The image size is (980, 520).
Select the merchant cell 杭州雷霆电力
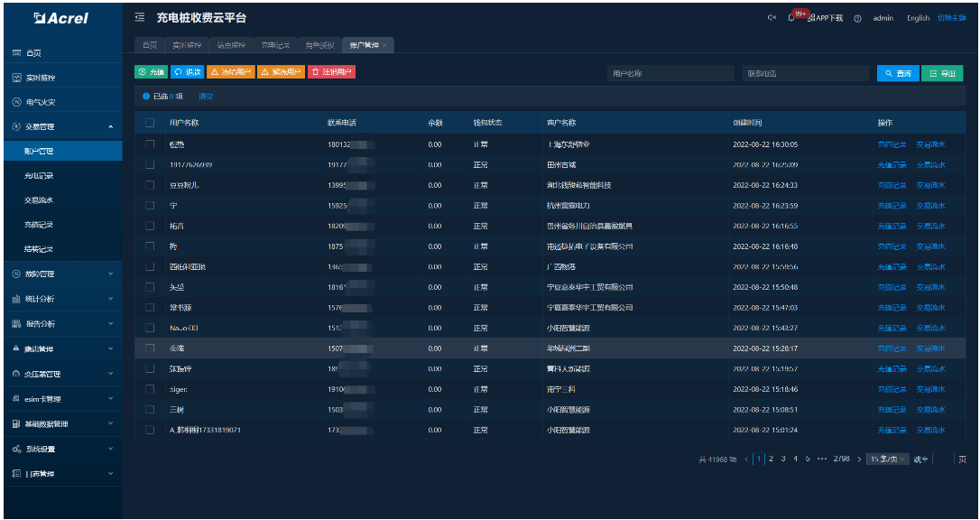coord(569,206)
